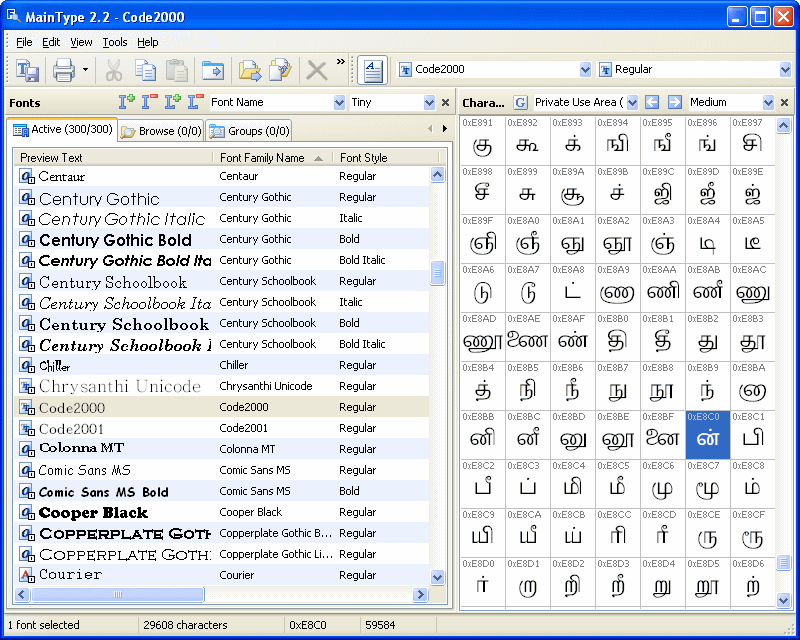Viewport: 800px width, 640px height.
Task: Click the G icon in the Characters panel
Action: point(520,103)
